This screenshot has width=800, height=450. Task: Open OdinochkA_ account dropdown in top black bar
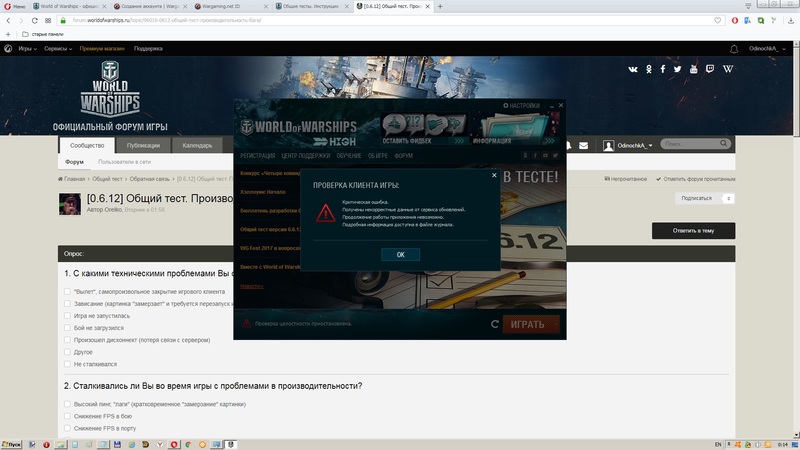767,49
